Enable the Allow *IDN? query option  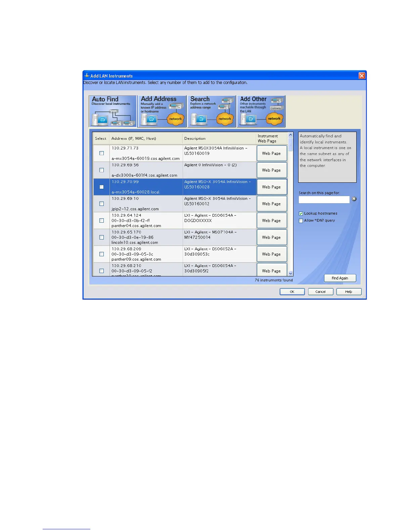click(301, 221)
